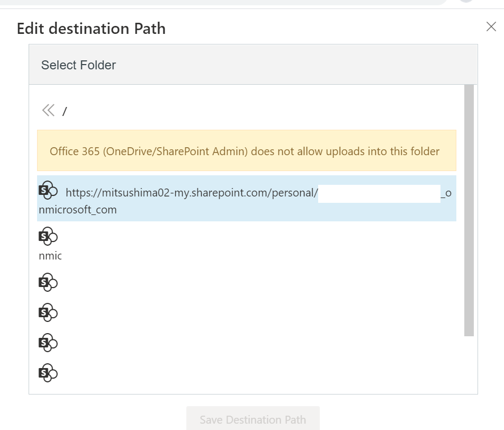The width and height of the screenshot is (504, 430).
Task: Select the 'nmic' folder entry
Action: [50, 256]
